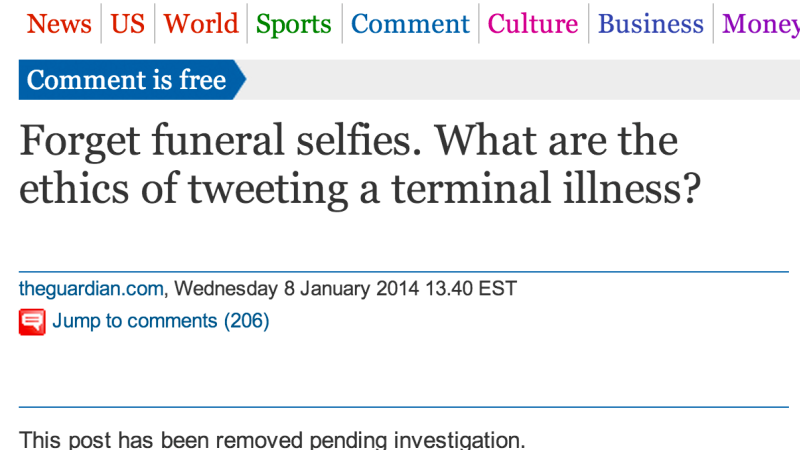The height and width of the screenshot is (450, 800).
Task: Switch to the World tab
Action: coord(201,23)
